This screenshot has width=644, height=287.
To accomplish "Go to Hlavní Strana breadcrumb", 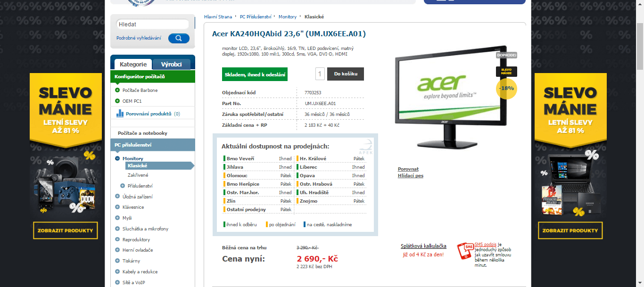I will (x=218, y=16).
